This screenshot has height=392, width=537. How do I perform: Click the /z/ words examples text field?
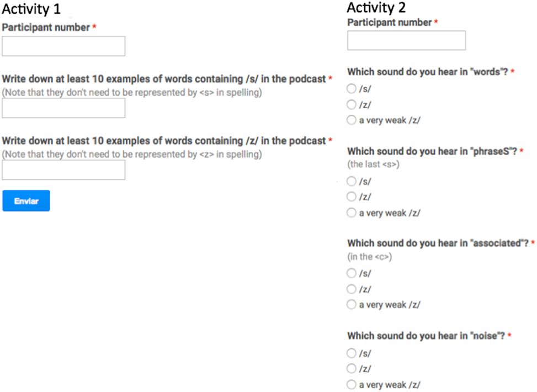pyautogui.click(x=63, y=170)
